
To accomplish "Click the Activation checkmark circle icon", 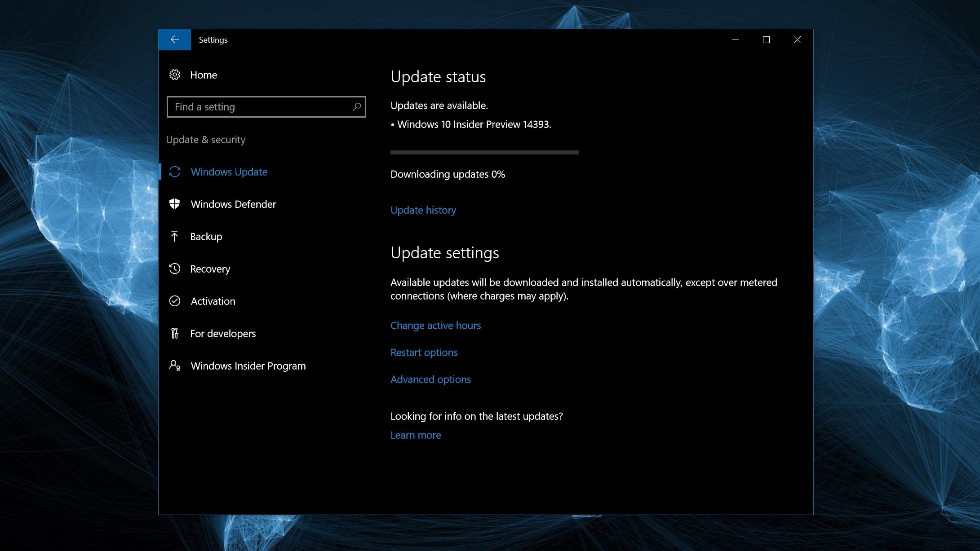I will tap(175, 301).
